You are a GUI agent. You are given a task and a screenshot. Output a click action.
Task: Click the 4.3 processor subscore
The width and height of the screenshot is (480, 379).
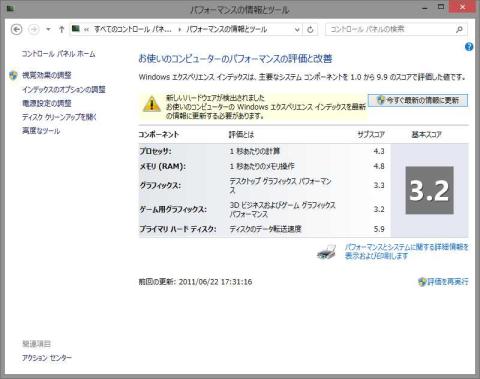379,151
